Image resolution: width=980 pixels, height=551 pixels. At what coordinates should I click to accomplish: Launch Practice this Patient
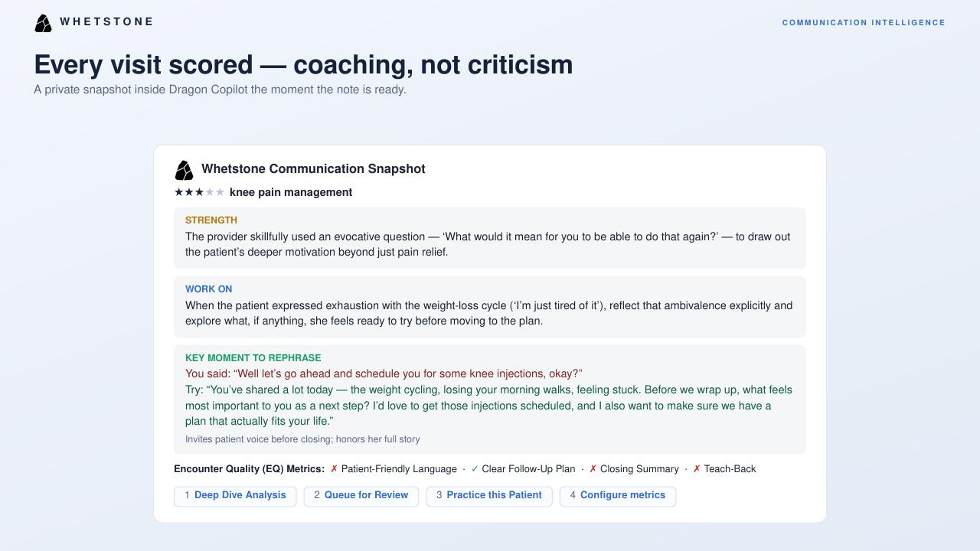tap(489, 496)
